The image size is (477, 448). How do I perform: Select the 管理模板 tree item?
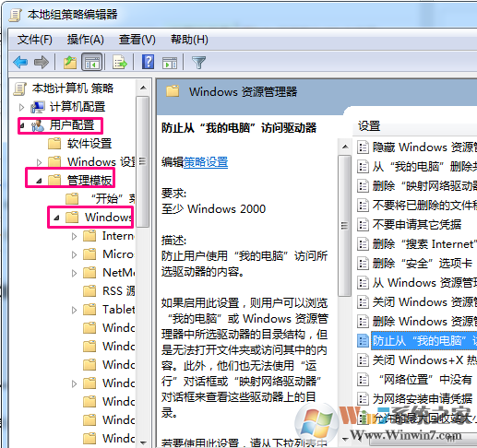pos(89,181)
